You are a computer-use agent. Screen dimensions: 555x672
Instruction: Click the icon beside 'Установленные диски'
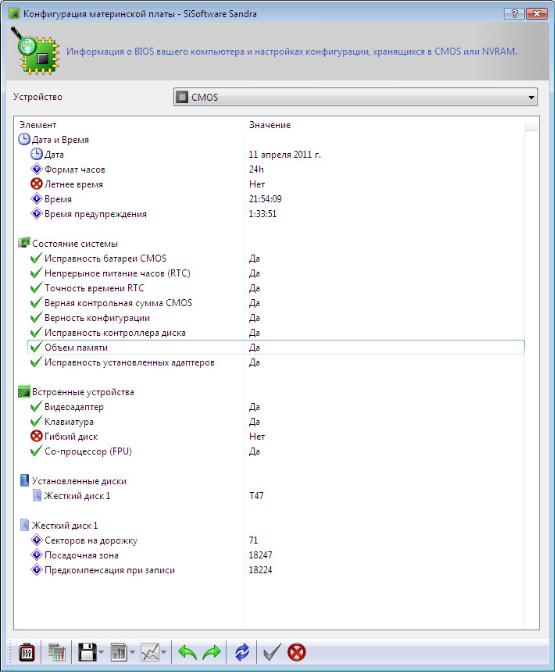pos(24,480)
